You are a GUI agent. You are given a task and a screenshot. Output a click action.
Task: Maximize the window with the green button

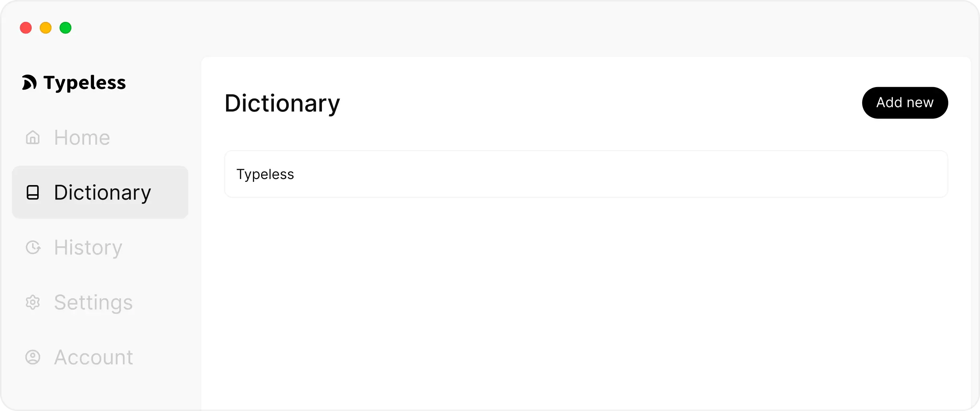point(65,28)
